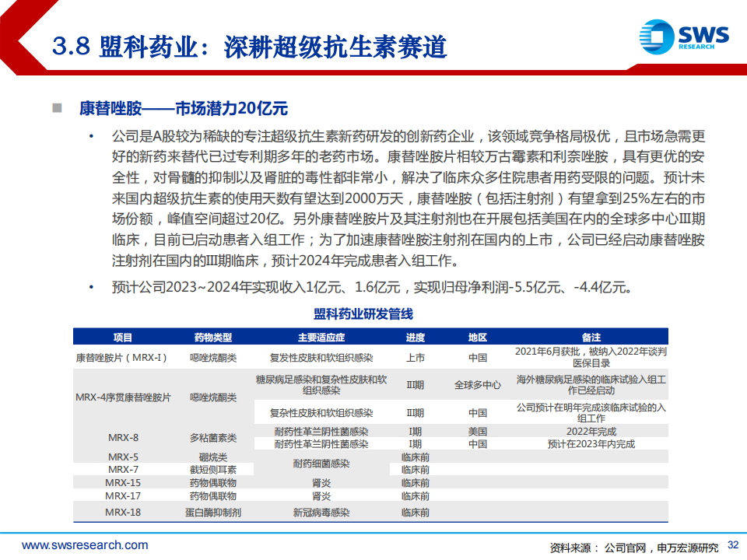The image size is (747, 560).
Task: Click the SWS Research logo
Action: coord(684,37)
